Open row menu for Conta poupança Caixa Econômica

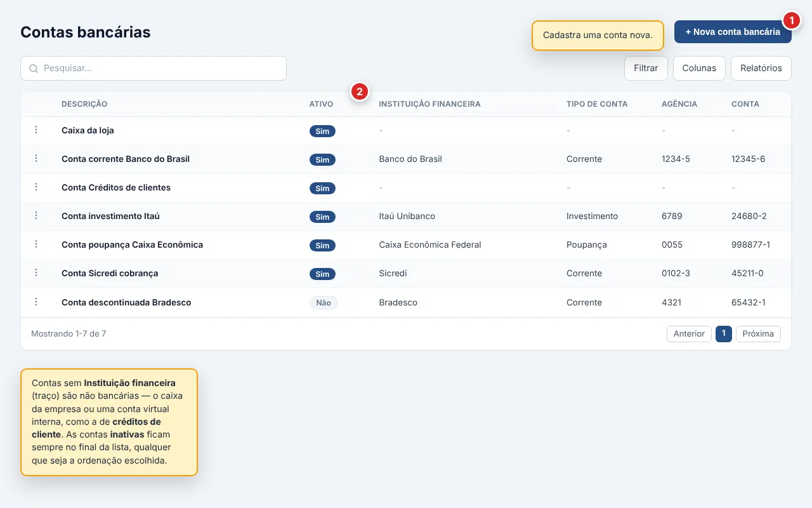(x=36, y=244)
